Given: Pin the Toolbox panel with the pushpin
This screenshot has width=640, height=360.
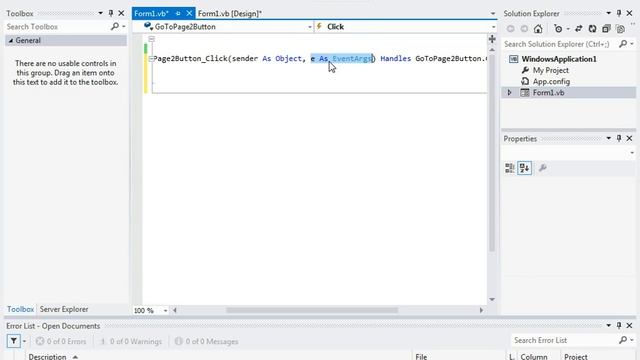Looking at the screenshot, I should 111,13.
